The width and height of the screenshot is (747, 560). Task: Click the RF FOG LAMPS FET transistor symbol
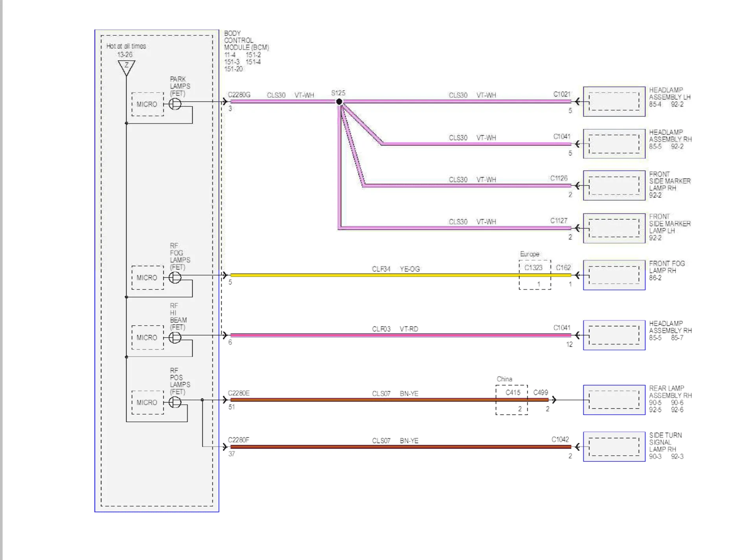[175, 277]
